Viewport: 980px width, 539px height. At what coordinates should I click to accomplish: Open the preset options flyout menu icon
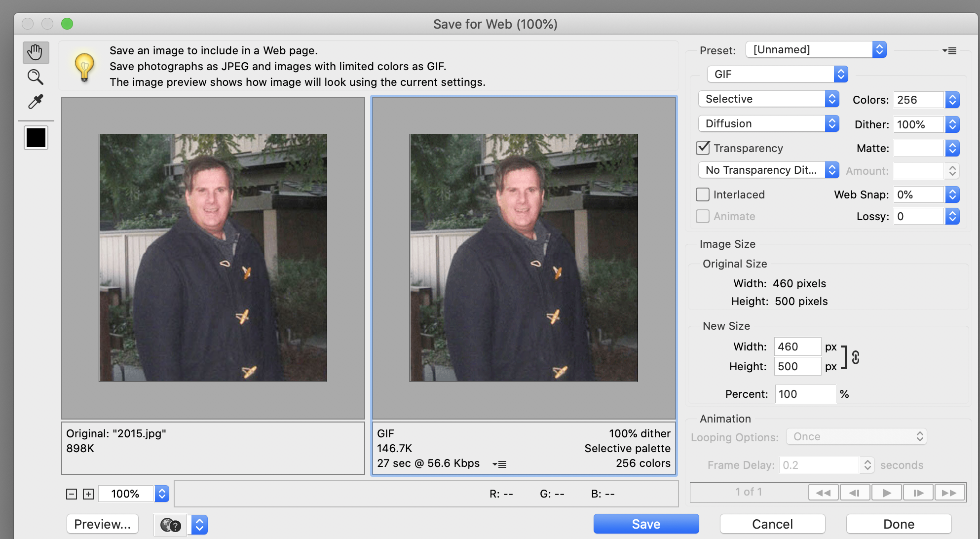point(949,50)
